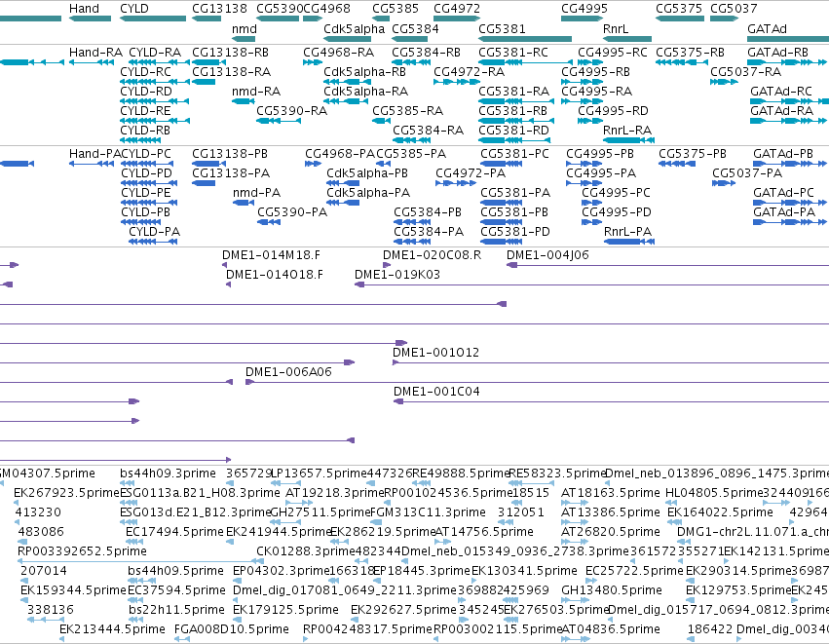This screenshot has width=829, height=644.
Task: Select the DME1-001C04 BAC label
Action: (x=436, y=392)
